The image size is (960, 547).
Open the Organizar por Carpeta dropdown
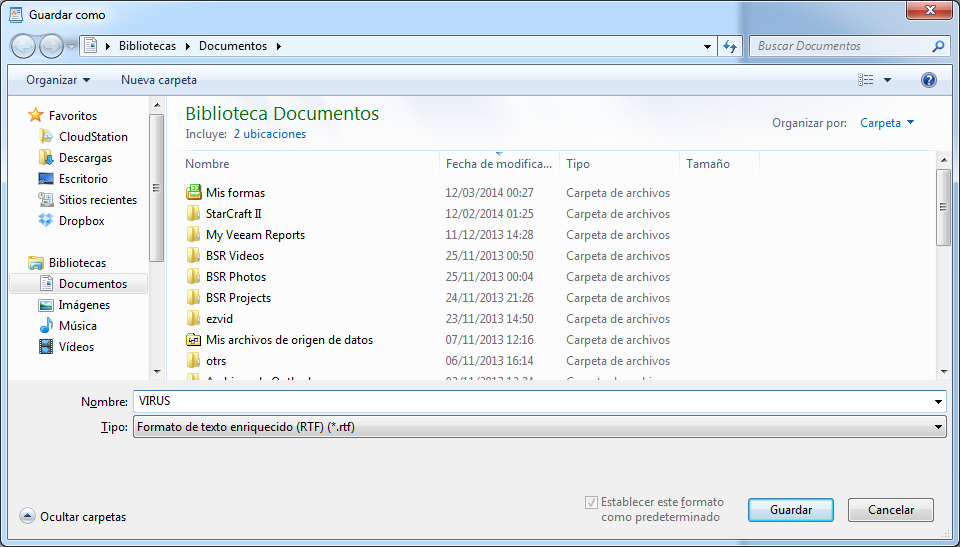[887, 123]
